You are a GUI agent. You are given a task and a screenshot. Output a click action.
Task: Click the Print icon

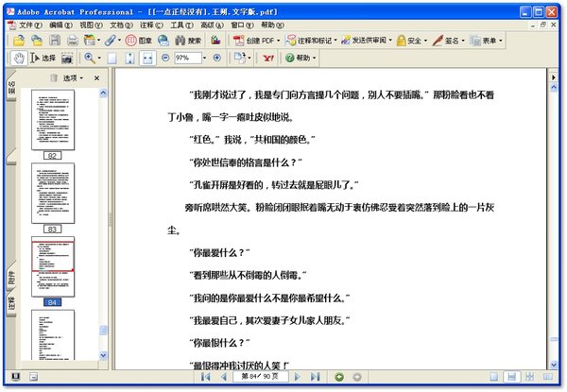(x=73, y=41)
